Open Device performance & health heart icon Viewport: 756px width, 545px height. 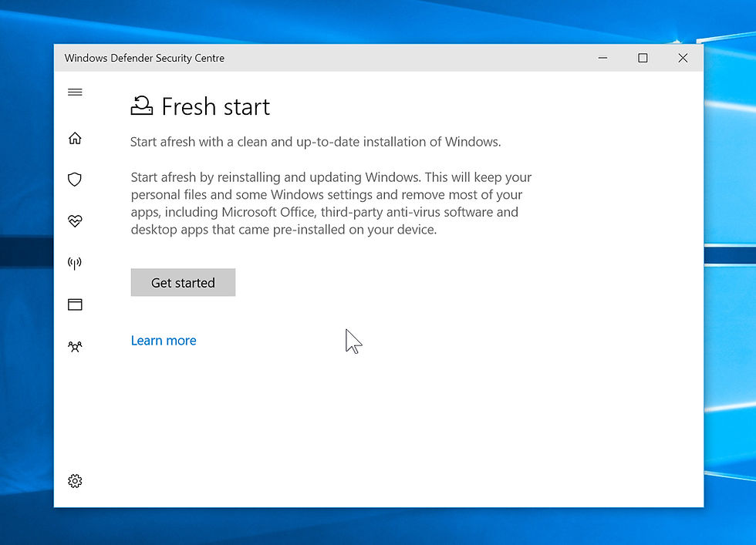point(75,221)
